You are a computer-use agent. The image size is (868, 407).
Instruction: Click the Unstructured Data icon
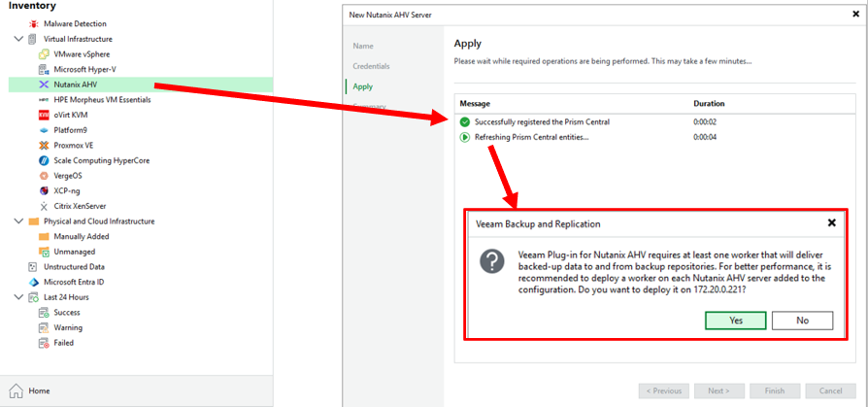[x=33, y=267]
